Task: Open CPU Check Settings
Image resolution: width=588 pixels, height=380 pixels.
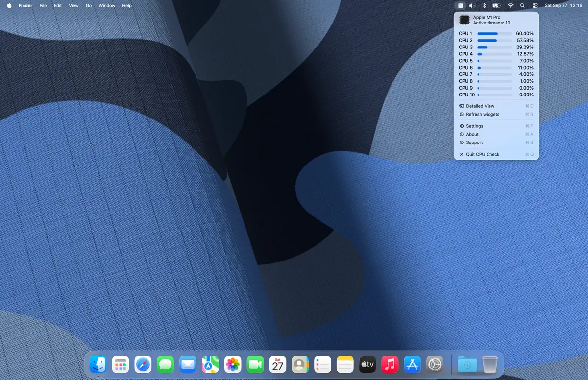Action: coord(474,126)
